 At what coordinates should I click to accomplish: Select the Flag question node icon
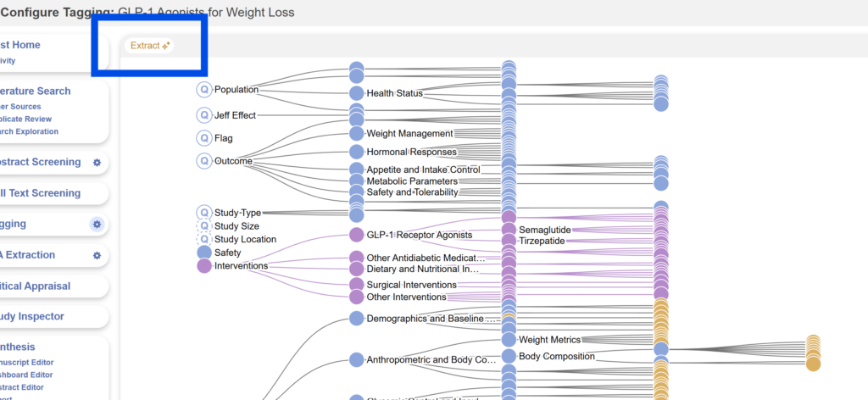pos(204,138)
